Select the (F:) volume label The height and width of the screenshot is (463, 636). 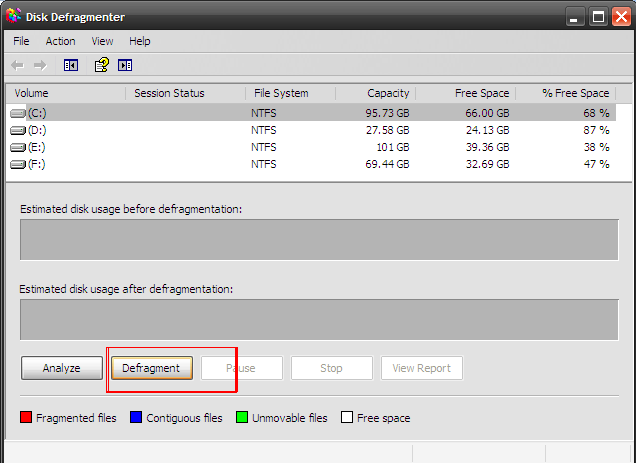(x=37, y=164)
